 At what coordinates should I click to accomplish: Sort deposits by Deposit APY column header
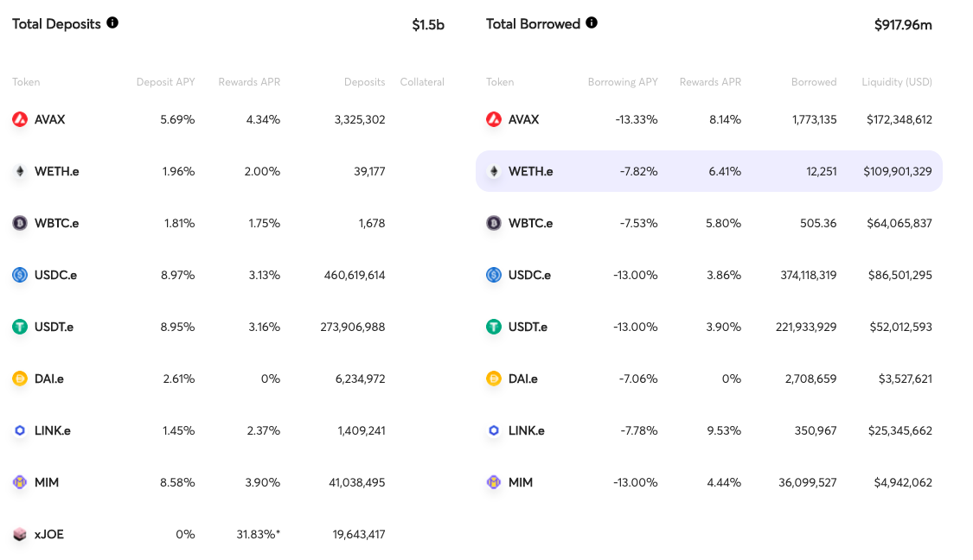tap(166, 82)
